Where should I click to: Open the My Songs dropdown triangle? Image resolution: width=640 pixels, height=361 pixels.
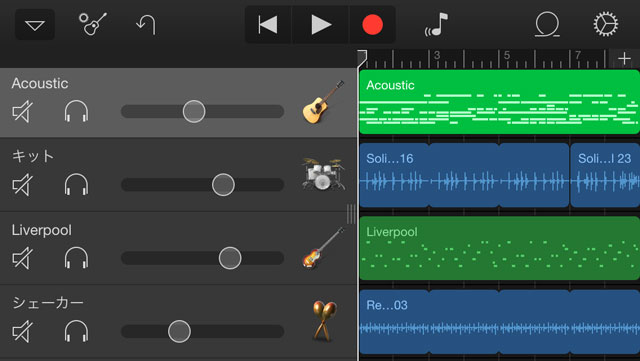[x=35, y=25]
